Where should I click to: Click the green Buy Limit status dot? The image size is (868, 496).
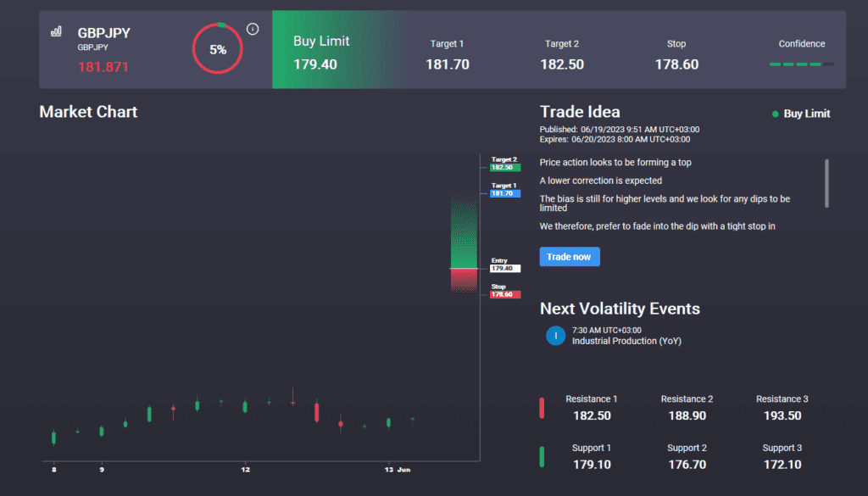coord(775,114)
